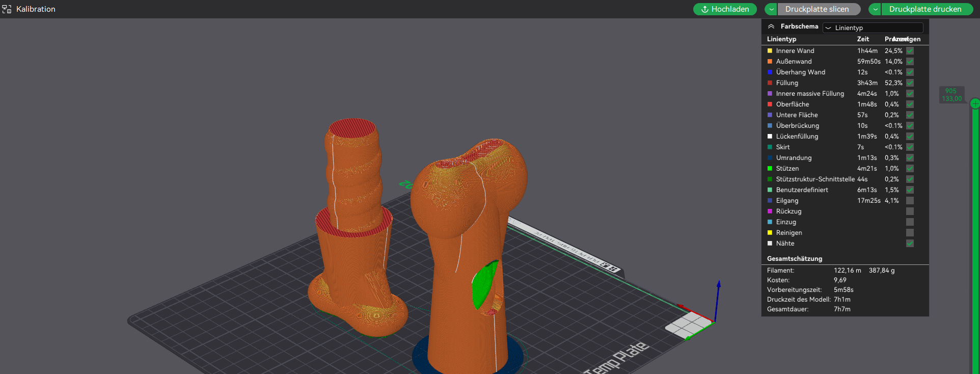The width and height of the screenshot is (980, 374).
Task: Toggle the Nähte visibility checkbox
Action: [910, 244]
